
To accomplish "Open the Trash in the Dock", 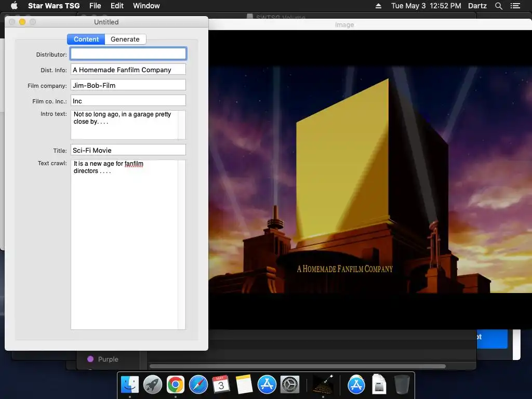I will click(x=402, y=384).
